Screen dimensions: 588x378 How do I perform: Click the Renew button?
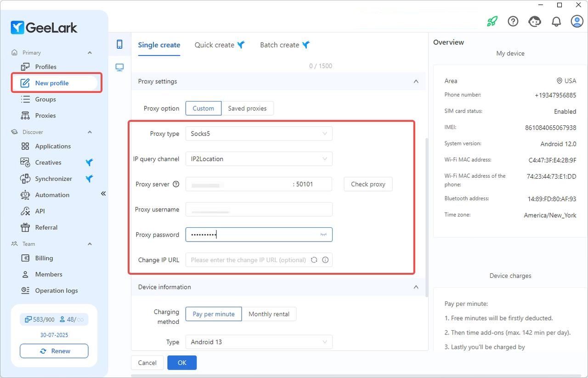tap(54, 351)
